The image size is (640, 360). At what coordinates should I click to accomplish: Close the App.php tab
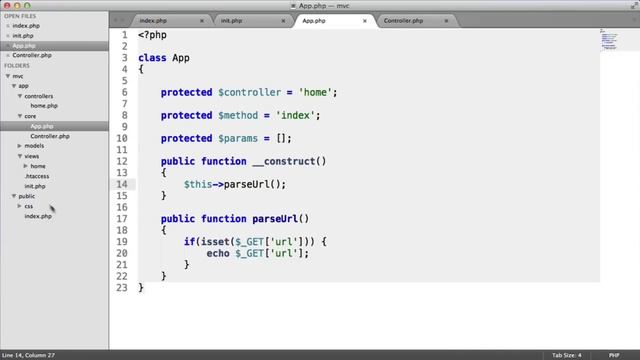364,21
